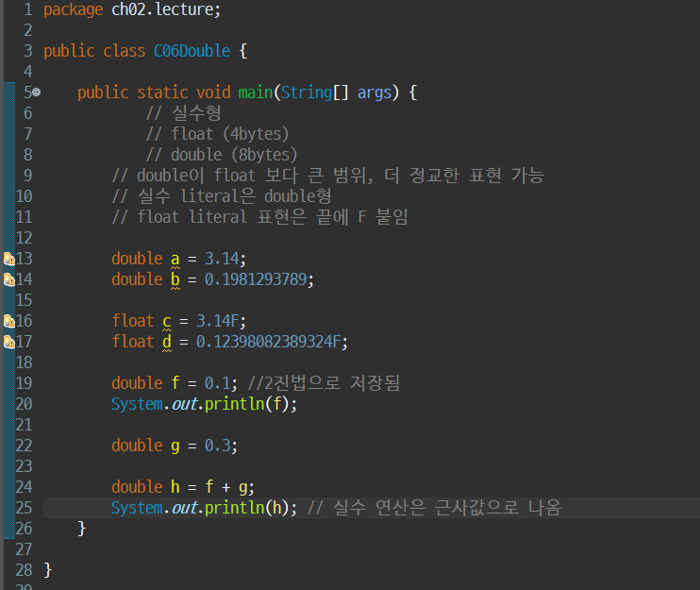Click the main method name

pyautogui.click(x=256, y=93)
